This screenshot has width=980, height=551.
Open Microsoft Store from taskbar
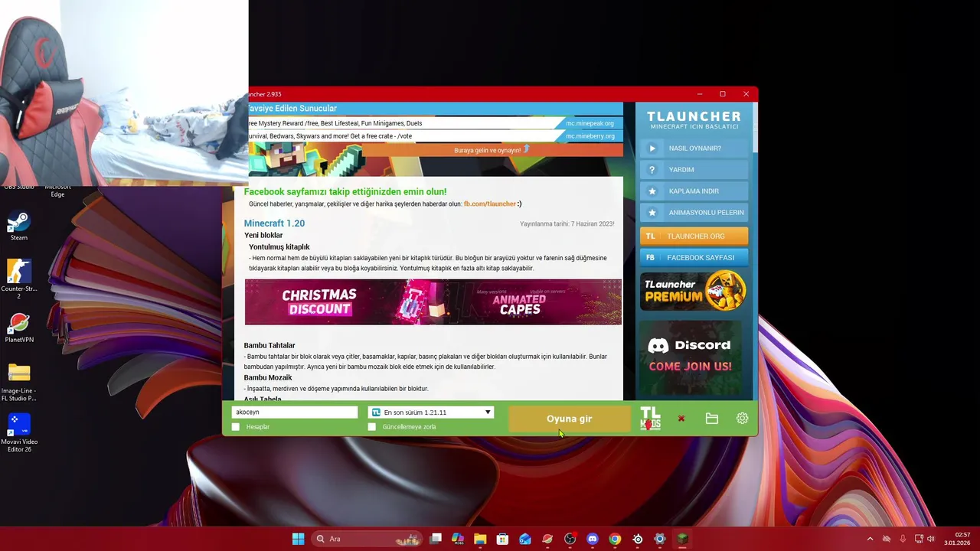(502, 539)
